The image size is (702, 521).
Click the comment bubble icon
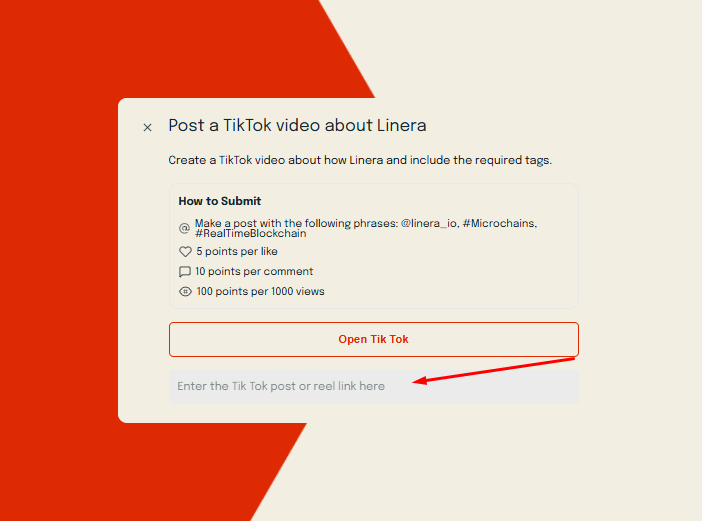tap(185, 272)
